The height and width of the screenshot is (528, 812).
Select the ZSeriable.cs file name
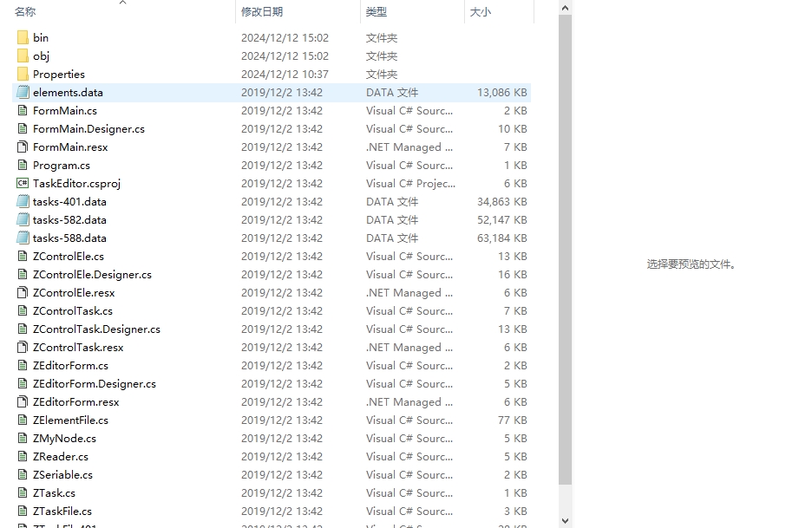tap(62, 474)
